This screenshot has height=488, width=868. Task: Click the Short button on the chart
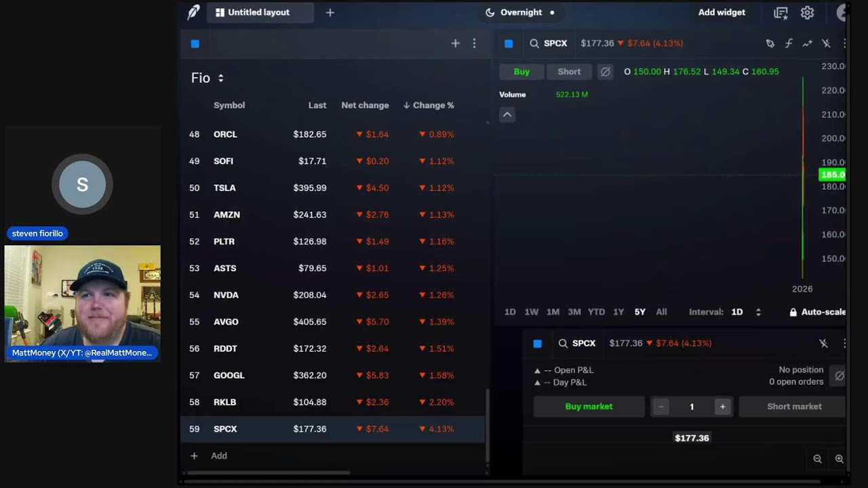(569, 71)
